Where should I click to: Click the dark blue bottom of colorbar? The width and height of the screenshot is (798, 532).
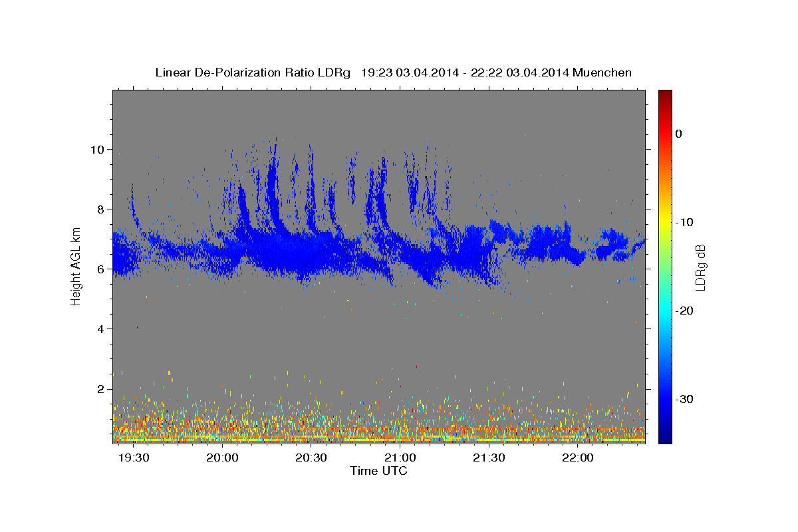click(x=665, y=438)
